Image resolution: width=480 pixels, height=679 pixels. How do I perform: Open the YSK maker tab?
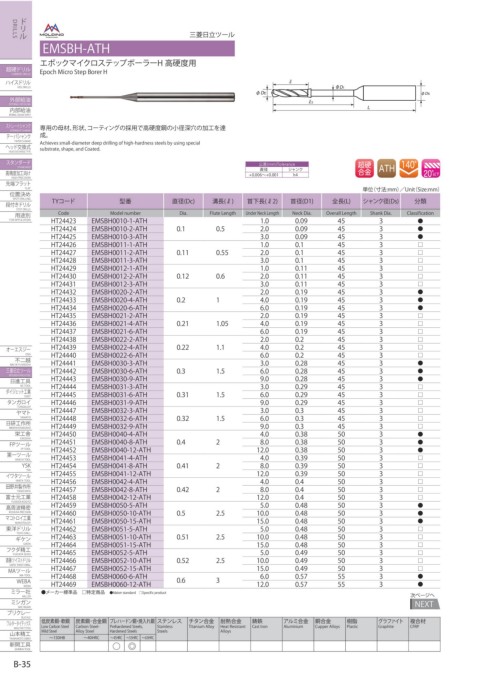16,466
